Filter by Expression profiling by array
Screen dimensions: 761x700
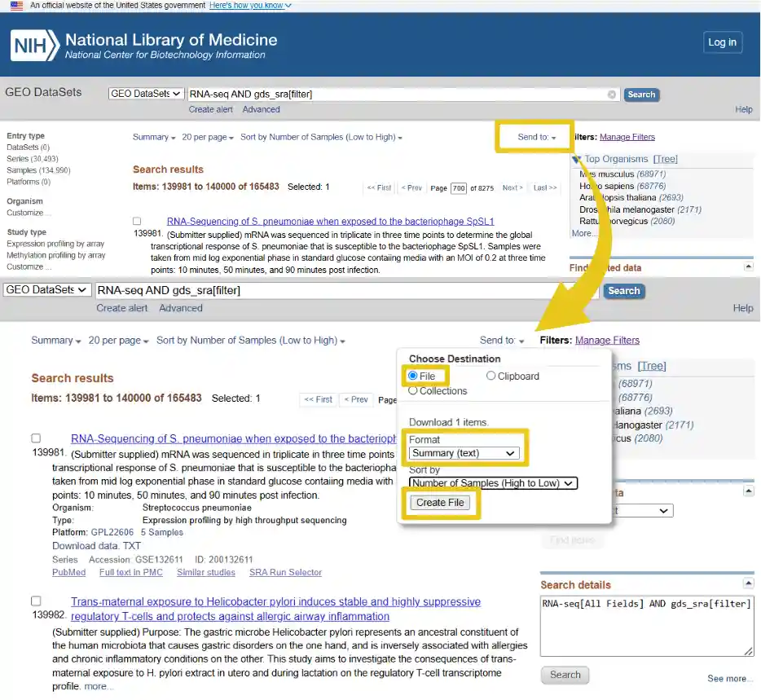point(55,244)
